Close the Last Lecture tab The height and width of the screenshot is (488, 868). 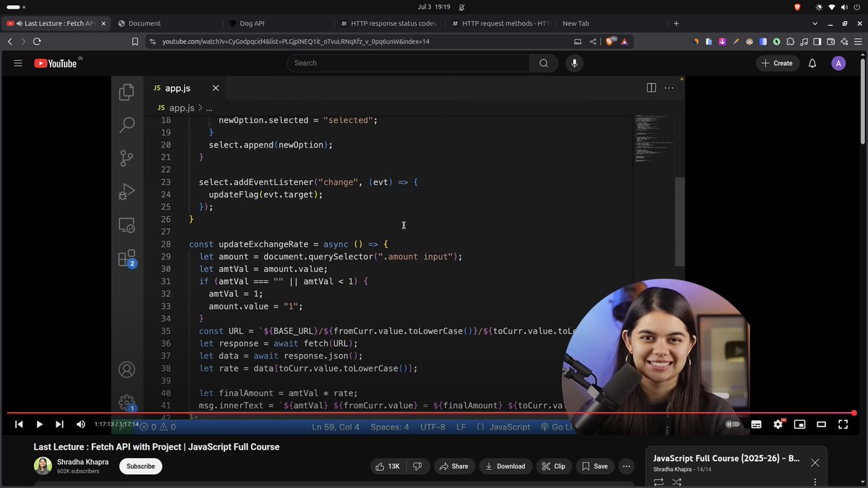point(103,23)
